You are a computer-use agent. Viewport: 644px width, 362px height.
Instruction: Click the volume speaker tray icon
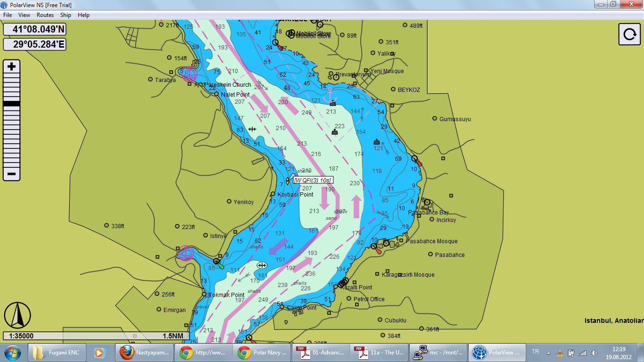point(594,353)
